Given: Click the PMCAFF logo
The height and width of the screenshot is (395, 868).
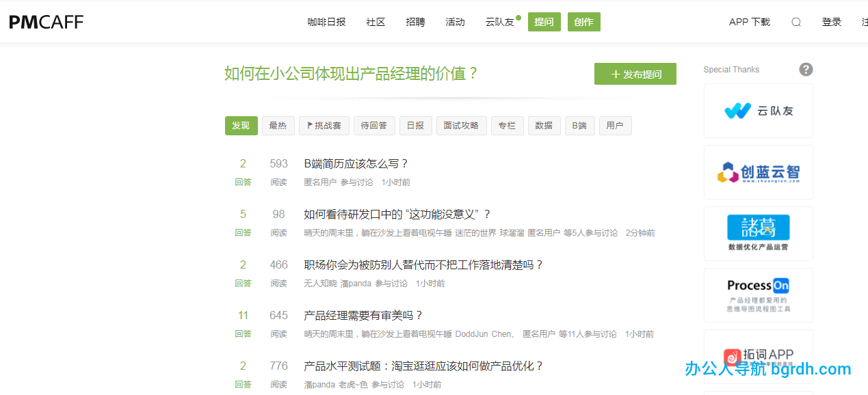Looking at the screenshot, I should (x=46, y=22).
